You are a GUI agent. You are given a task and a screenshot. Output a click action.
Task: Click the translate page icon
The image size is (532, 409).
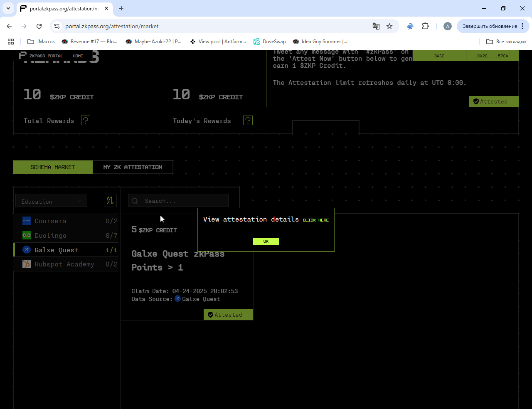376,26
